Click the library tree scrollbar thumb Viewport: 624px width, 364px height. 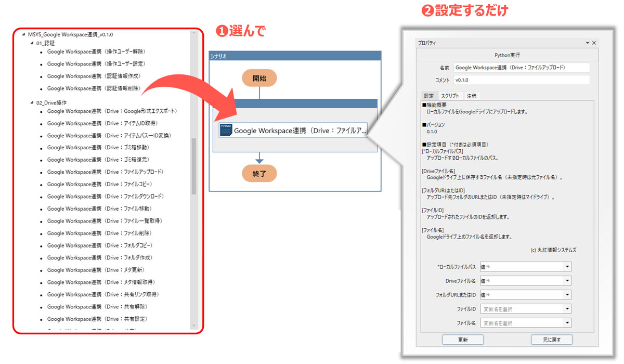pyautogui.click(x=194, y=166)
